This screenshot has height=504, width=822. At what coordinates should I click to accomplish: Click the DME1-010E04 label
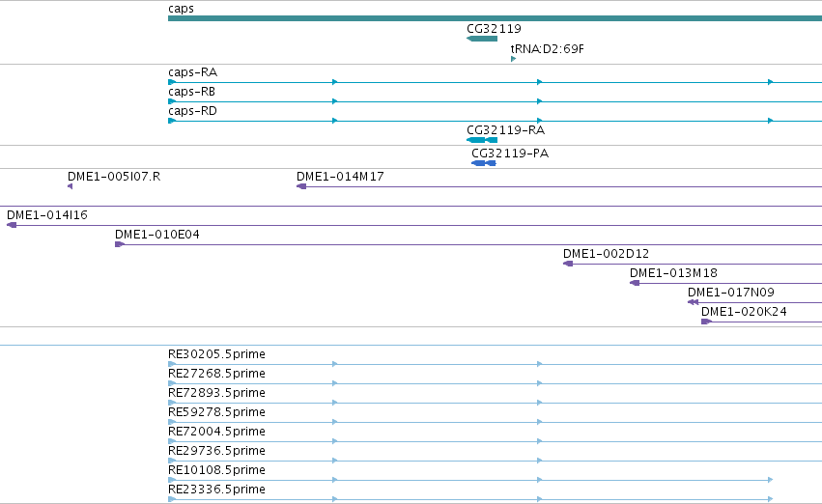(157, 235)
